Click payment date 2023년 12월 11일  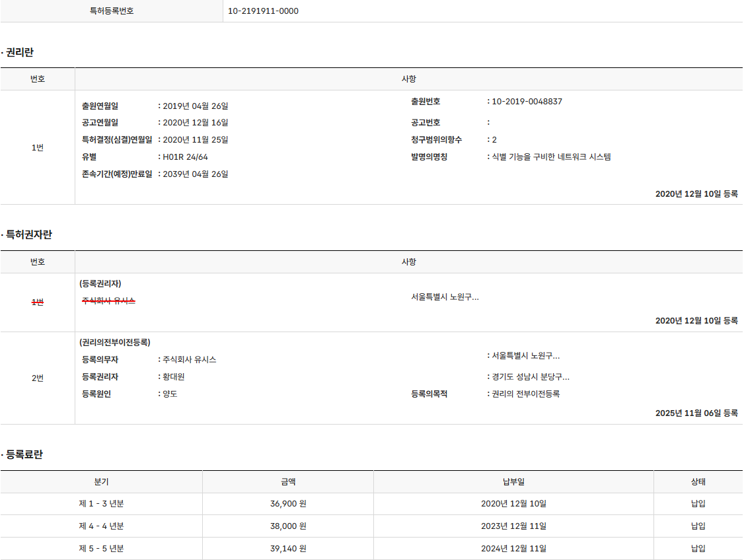pos(513,526)
